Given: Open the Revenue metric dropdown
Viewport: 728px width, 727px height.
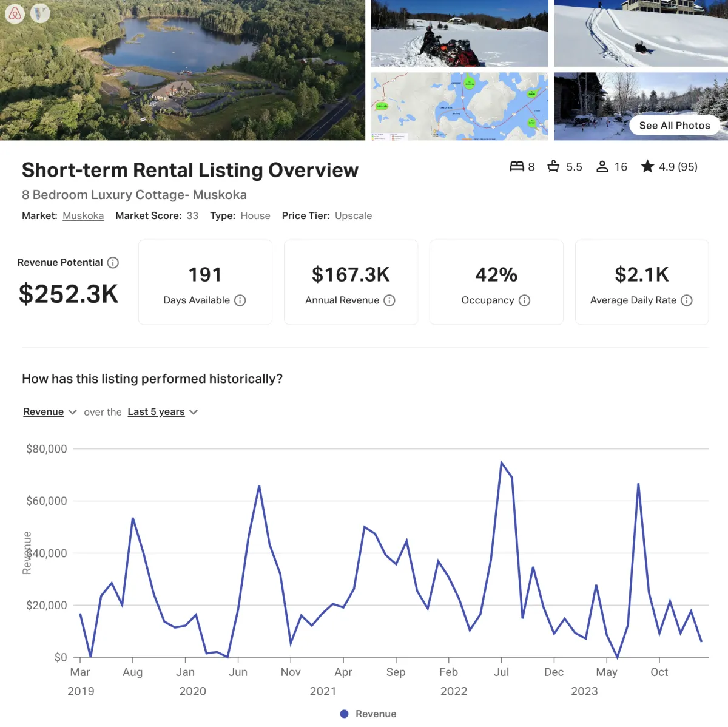Looking at the screenshot, I should pyautogui.click(x=50, y=412).
